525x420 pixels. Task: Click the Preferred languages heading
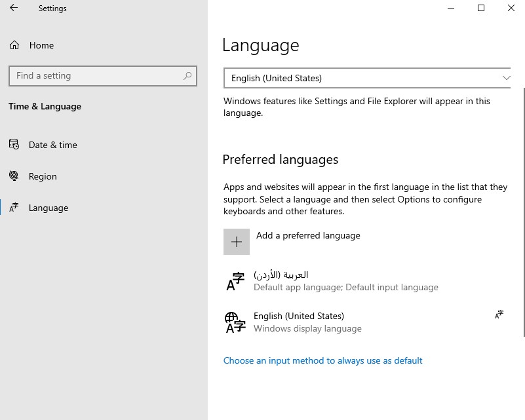pos(281,159)
